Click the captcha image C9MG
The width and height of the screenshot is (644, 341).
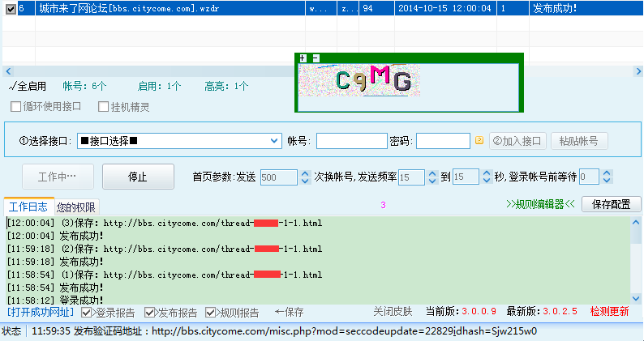373,79
